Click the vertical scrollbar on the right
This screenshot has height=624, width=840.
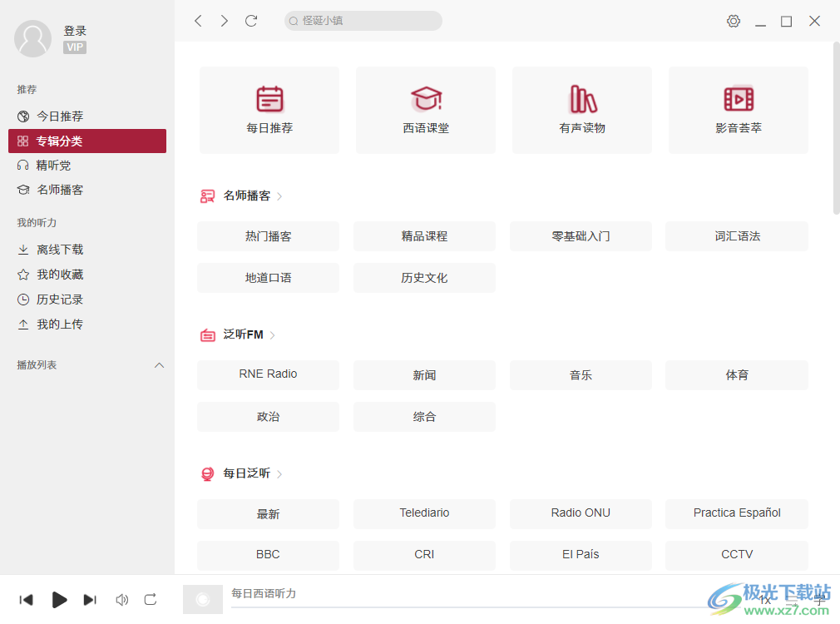click(x=836, y=129)
